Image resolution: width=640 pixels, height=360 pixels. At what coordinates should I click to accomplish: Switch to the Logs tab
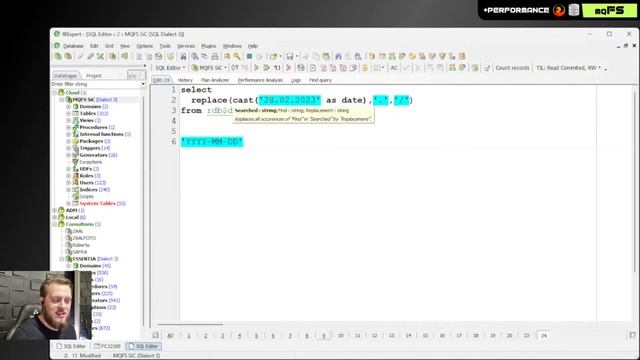coord(296,80)
